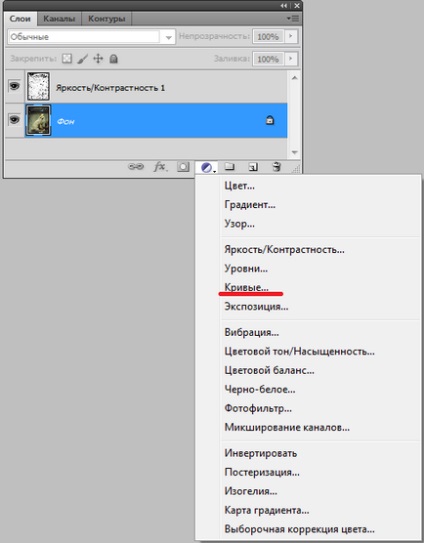The image size is (424, 543).
Task: Click the delete layer trash icon
Action: (x=276, y=167)
